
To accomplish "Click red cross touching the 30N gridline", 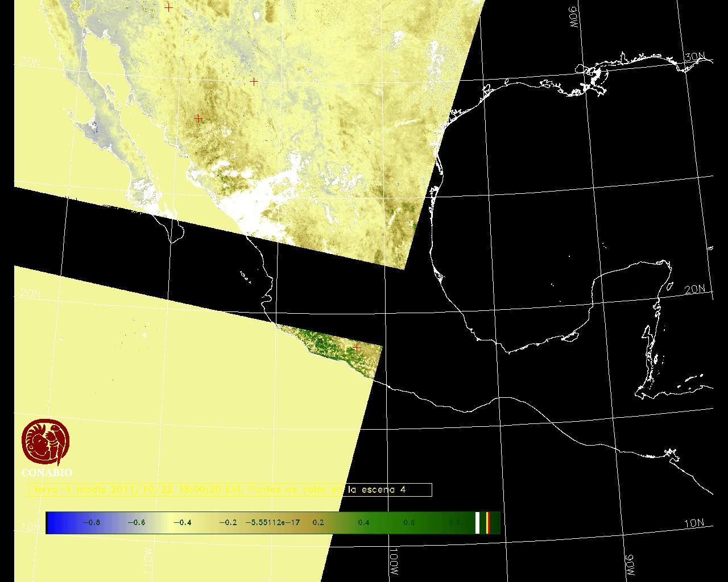I will pos(254,82).
